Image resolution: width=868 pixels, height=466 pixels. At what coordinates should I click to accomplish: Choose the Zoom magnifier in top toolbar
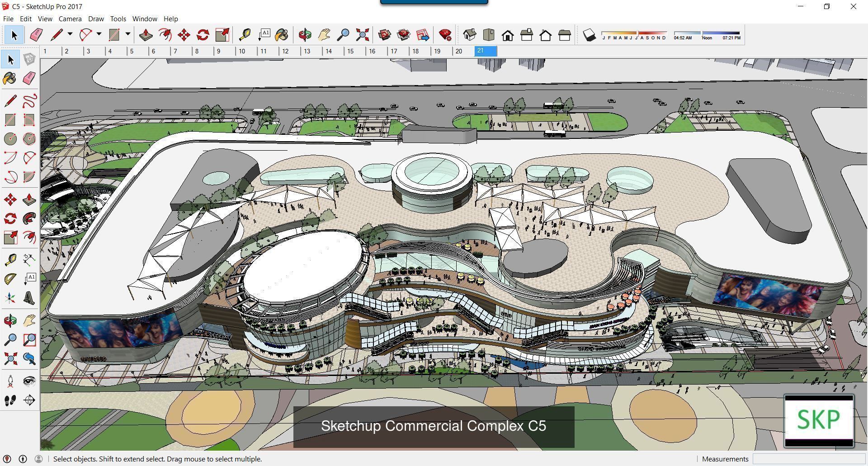[343, 35]
